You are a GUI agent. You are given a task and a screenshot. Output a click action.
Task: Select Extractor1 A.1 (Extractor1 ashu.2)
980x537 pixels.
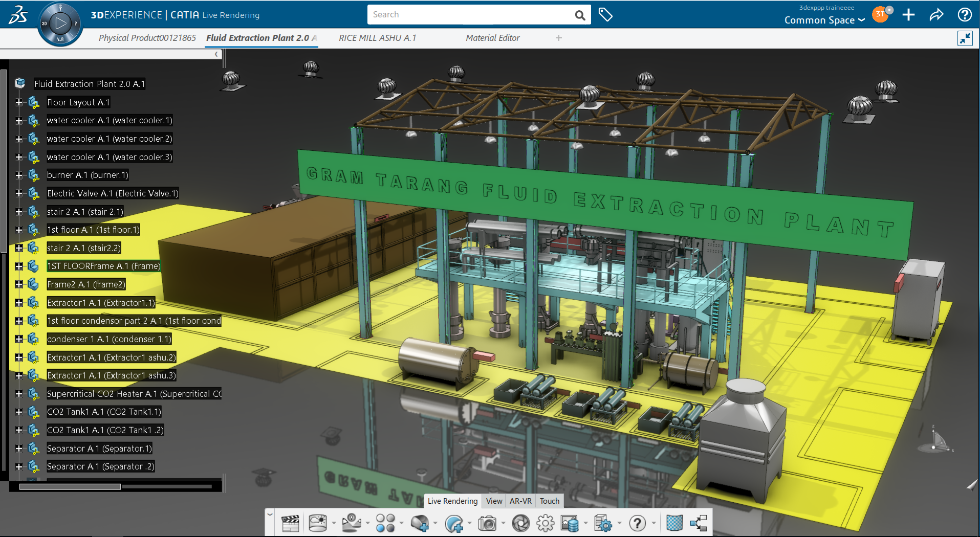[x=112, y=357]
